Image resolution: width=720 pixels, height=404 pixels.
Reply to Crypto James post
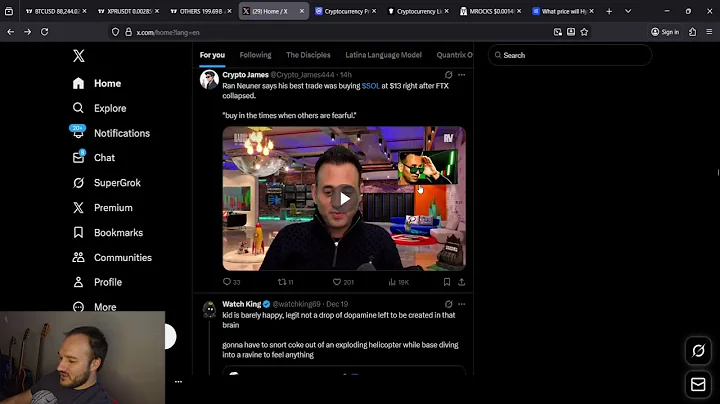coord(231,282)
